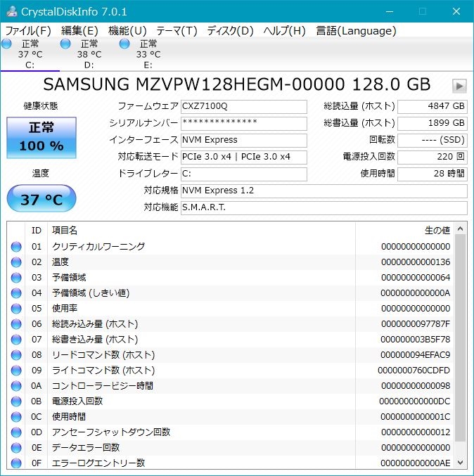Click the interface field NVM Express
This screenshot has width=474, height=476.
244,140
